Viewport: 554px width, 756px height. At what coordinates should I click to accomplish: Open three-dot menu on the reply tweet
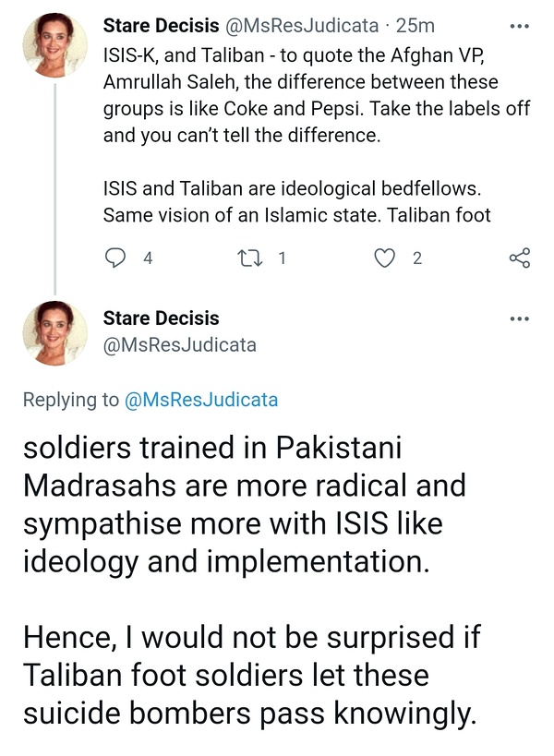tap(520, 319)
